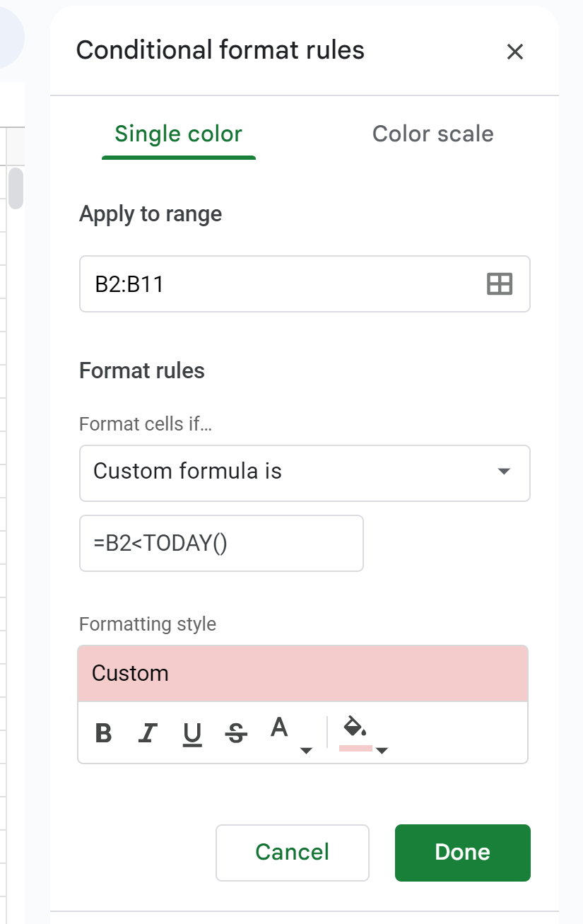Screen dimensions: 583x924
Task: Close the Conditional format rules panel
Action: point(515,52)
